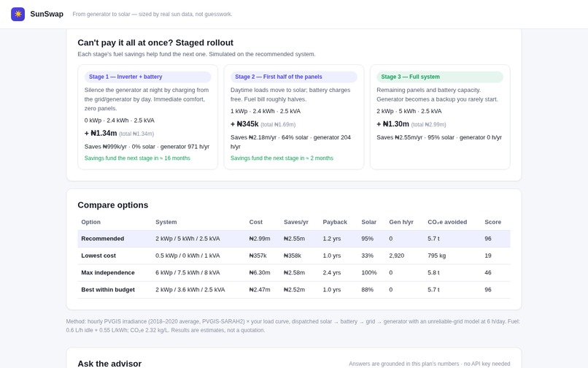Click the 795 kg CO₂e value
This screenshot has width=588, height=368.
pyautogui.click(x=437, y=256)
